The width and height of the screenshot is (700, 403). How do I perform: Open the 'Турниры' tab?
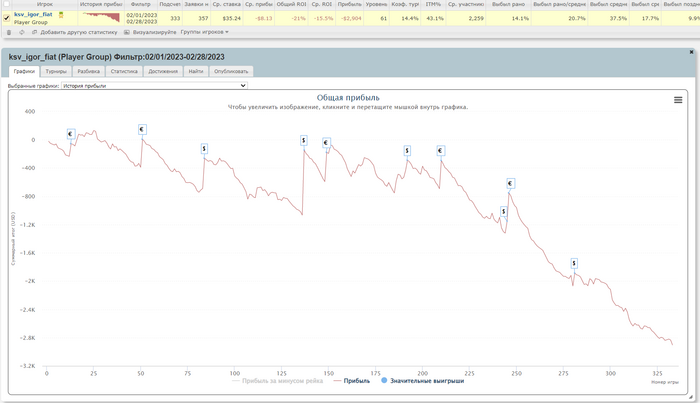pos(56,71)
